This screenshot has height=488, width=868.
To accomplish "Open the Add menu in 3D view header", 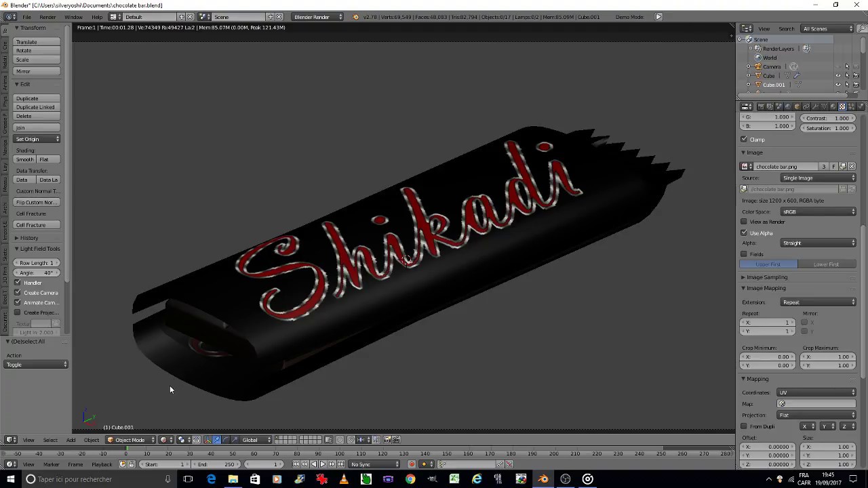I will point(71,440).
